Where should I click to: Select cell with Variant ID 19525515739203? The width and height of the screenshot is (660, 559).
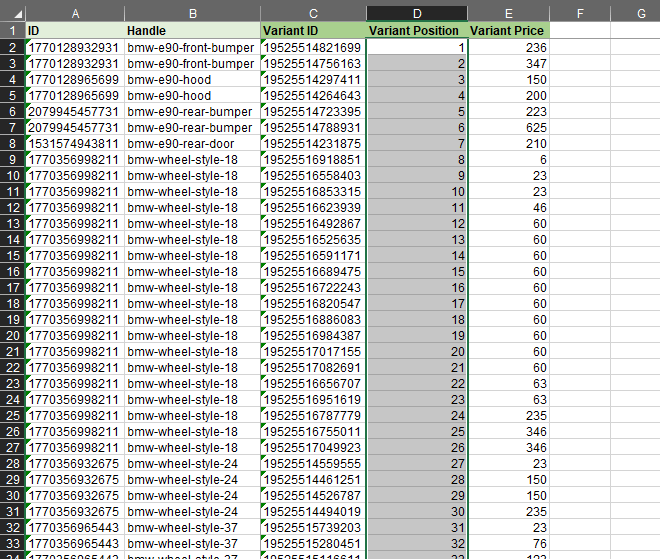[x=313, y=527]
